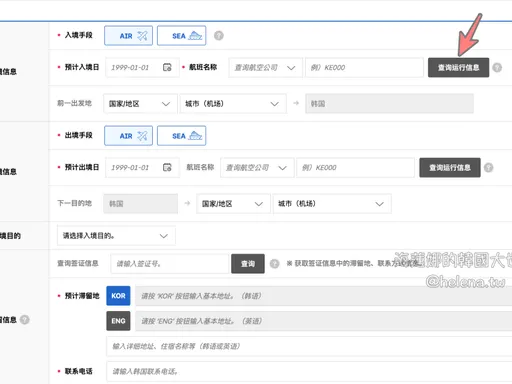Click help icon beside stay information label

[25, 320]
